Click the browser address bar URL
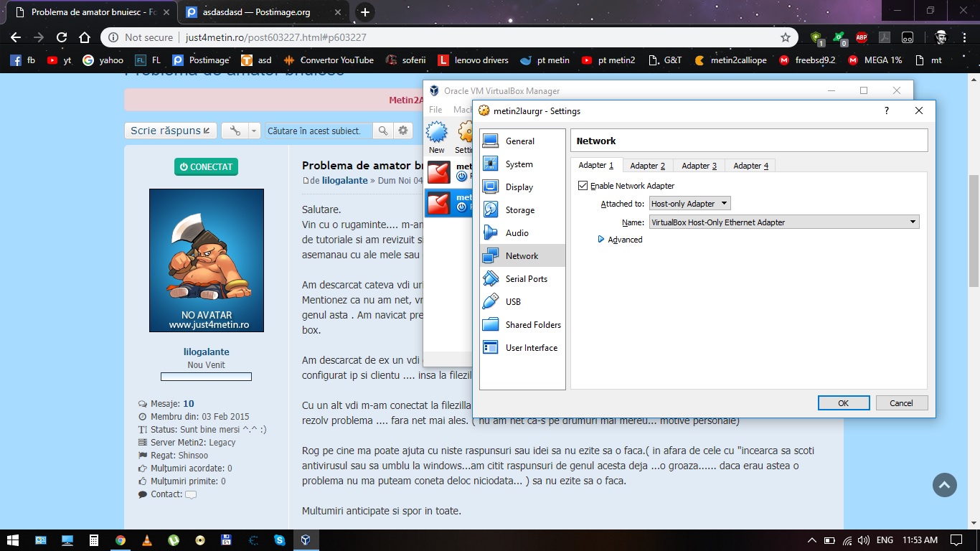The image size is (980, 551). [x=276, y=37]
